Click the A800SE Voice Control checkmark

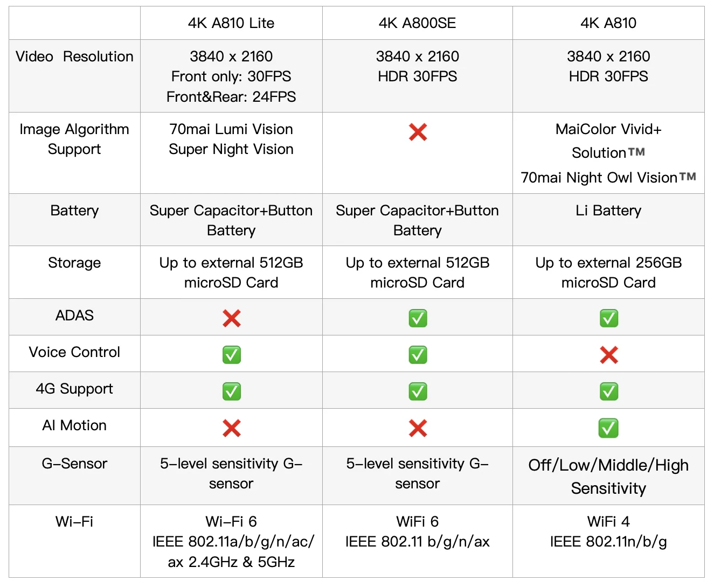point(418,355)
